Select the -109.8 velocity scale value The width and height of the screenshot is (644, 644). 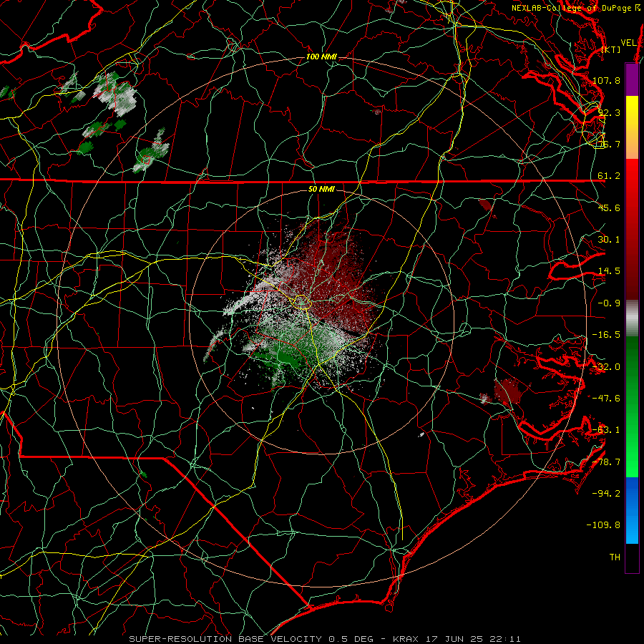pos(604,525)
